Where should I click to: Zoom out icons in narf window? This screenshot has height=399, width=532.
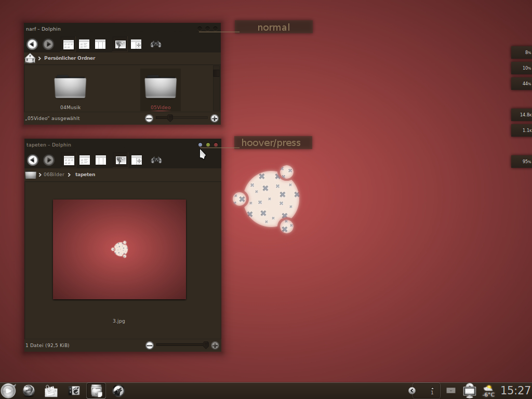coord(149,118)
